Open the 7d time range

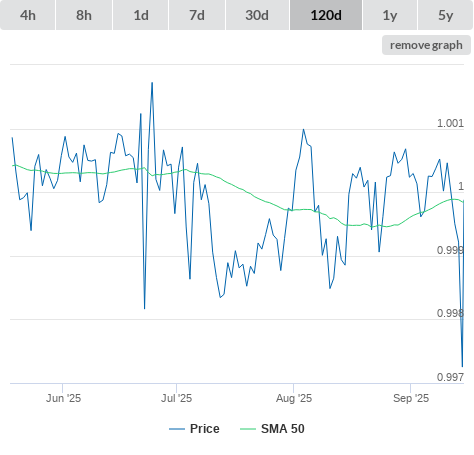pyautogui.click(x=197, y=15)
